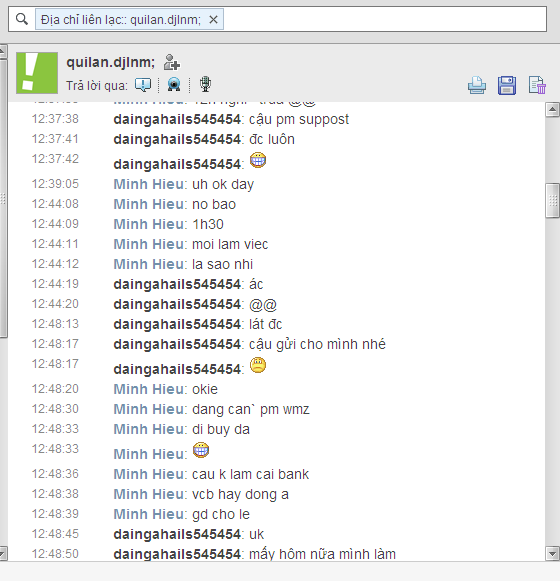Reply via instant message icon
The image size is (560, 581).
pyautogui.click(x=143, y=85)
